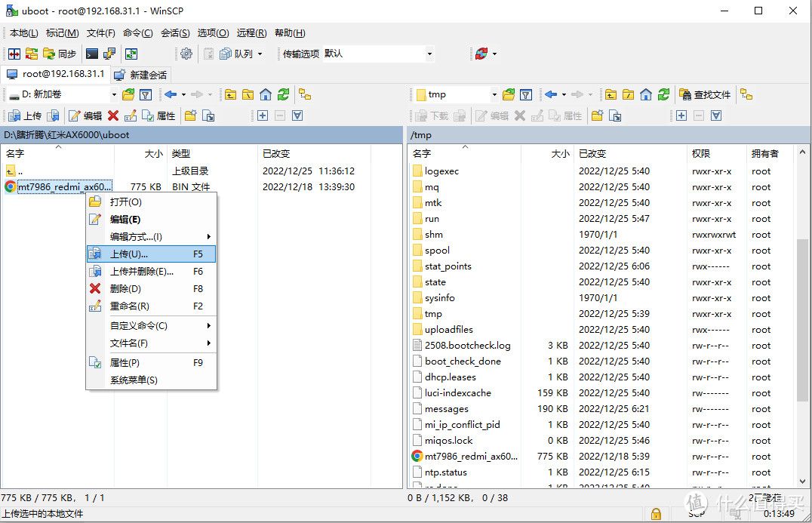Open session in PuTTY icon
The image size is (812, 523).
109,54
